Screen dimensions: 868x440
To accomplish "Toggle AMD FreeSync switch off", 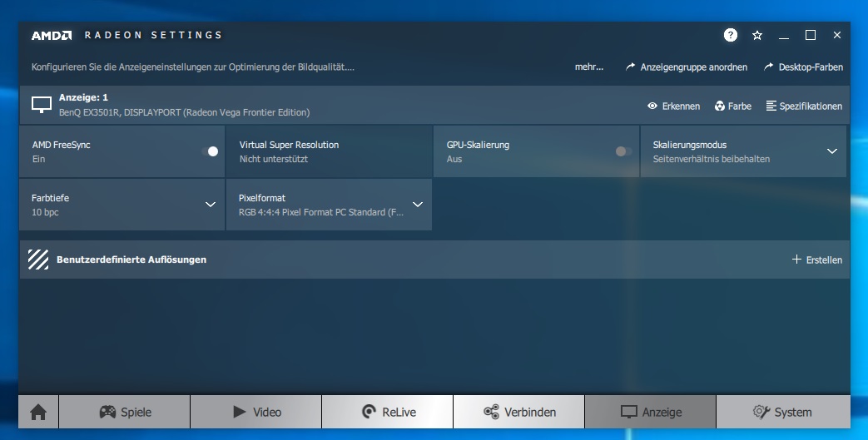I will (x=211, y=151).
